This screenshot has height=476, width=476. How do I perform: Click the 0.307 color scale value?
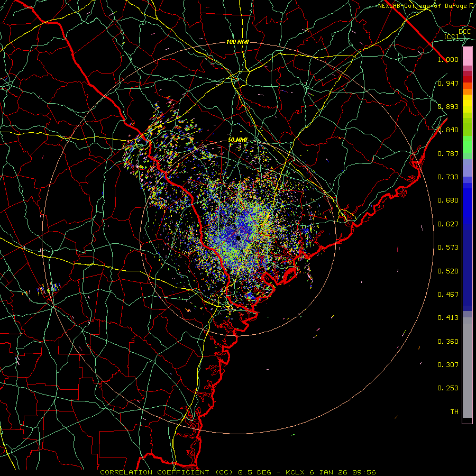(448, 364)
